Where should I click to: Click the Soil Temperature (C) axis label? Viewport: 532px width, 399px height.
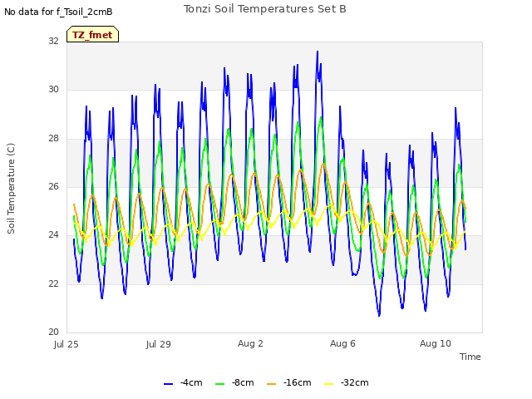tap(11, 189)
